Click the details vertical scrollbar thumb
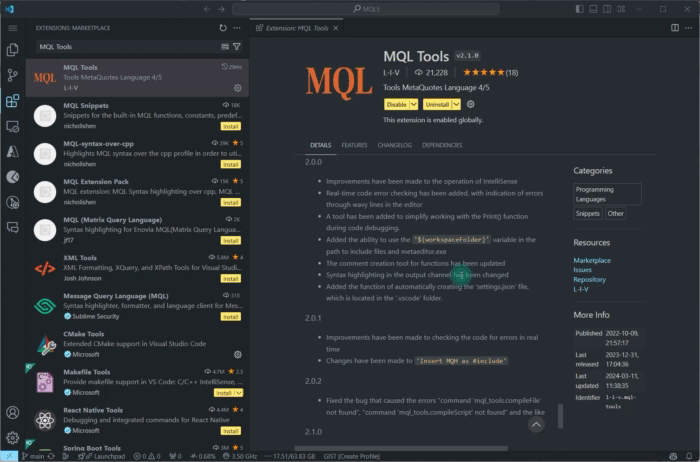Image resolution: width=700 pixels, height=462 pixels. pos(560,416)
